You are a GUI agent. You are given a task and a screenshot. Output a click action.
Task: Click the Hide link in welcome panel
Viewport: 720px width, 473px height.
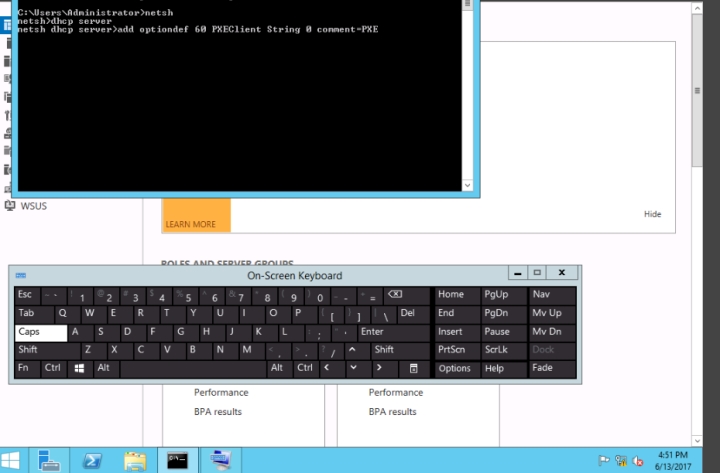652,214
